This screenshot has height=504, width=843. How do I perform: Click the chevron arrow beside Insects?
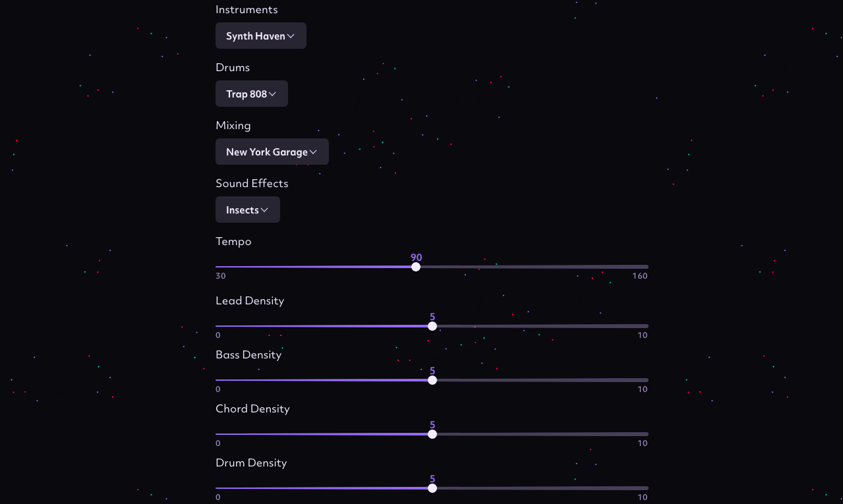point(264,210)
